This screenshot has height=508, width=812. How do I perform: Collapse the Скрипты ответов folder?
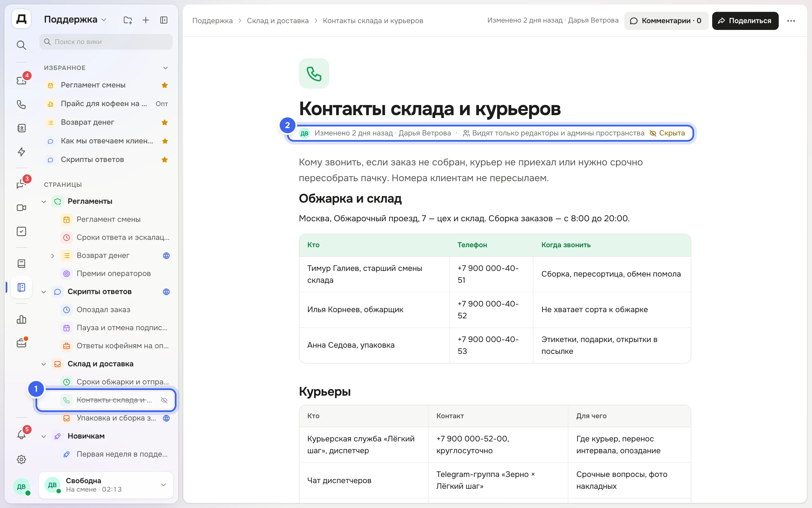pos(44,292)
